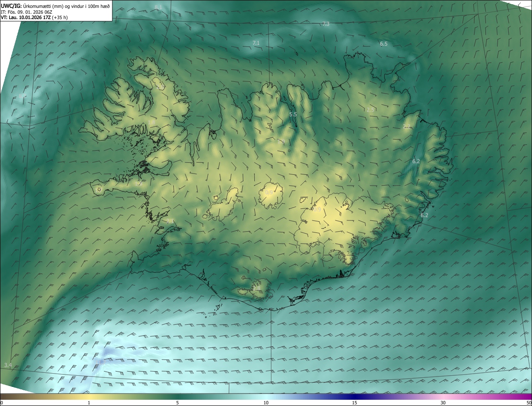Pick the dark blue color at 15
This screenshot has width=532, height=406.
355,397
